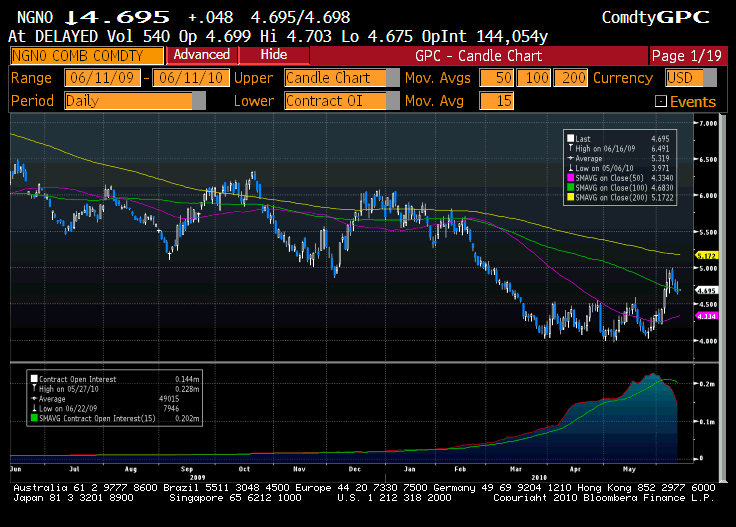Click the range start date 06/11/09 field

click(x=104, y=78)
